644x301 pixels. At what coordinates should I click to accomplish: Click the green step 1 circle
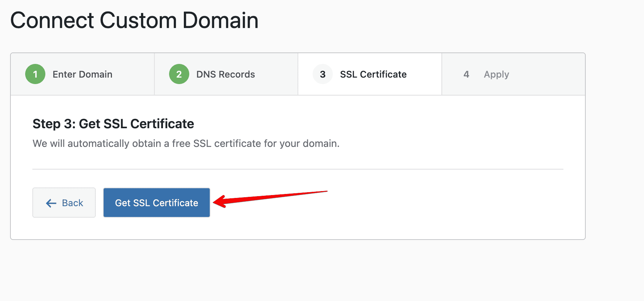[35, 74]
